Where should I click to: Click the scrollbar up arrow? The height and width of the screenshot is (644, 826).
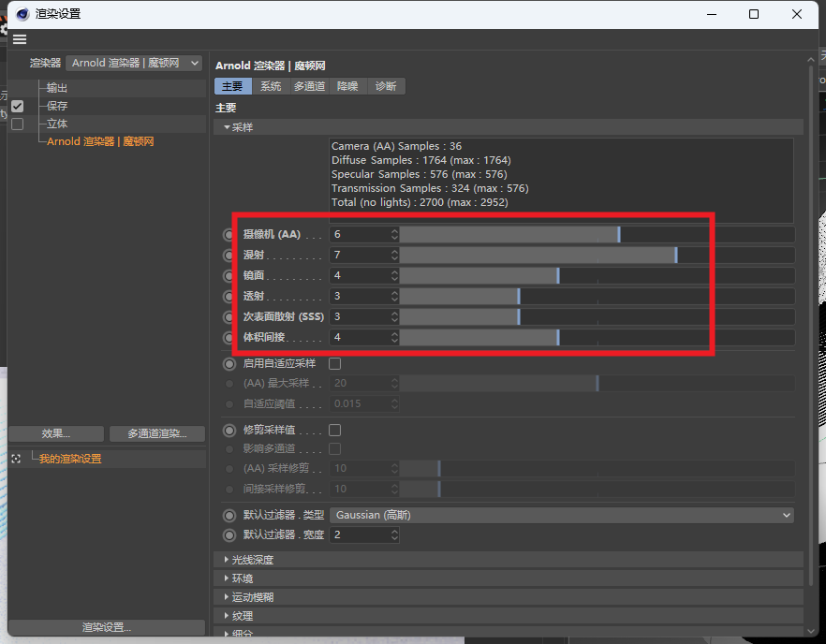tap(811, 60)
